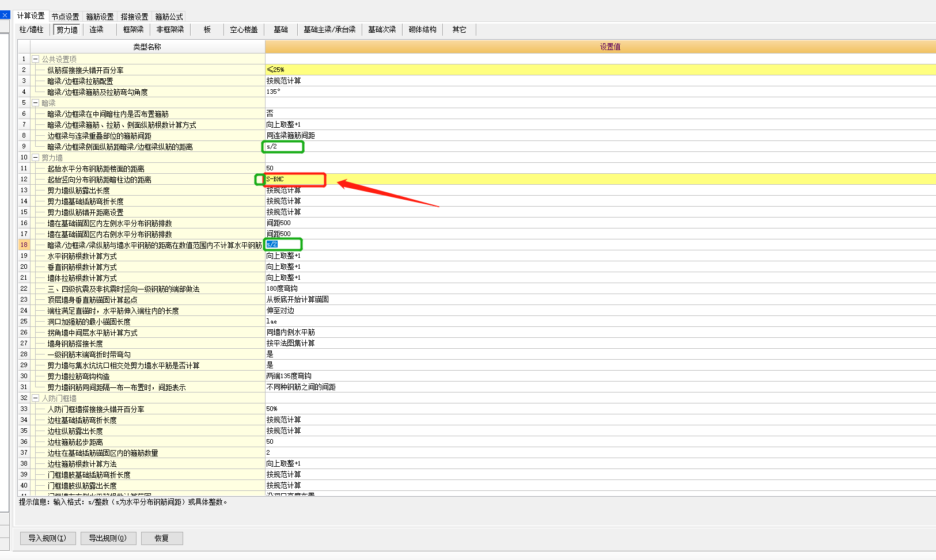Edit the s/2 value in row 9

600,146
